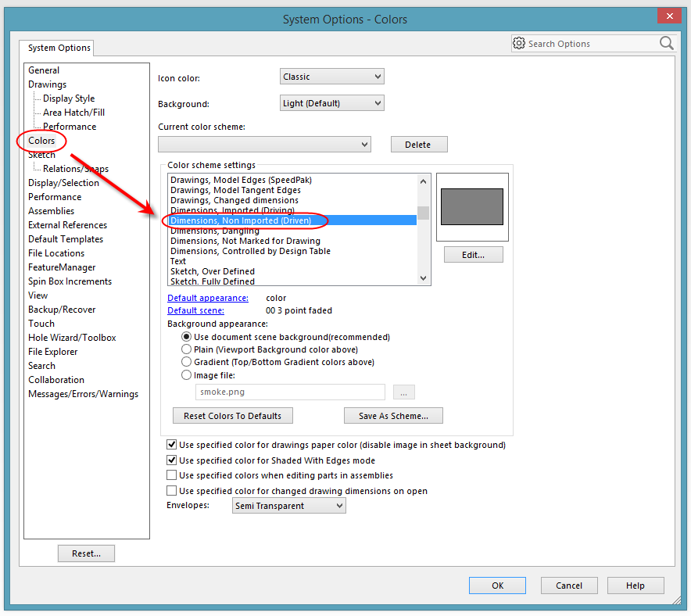Select Dimensions, Dangling in the list
Viewport: 691px width, 616px height.
click(x=215, y=231)
